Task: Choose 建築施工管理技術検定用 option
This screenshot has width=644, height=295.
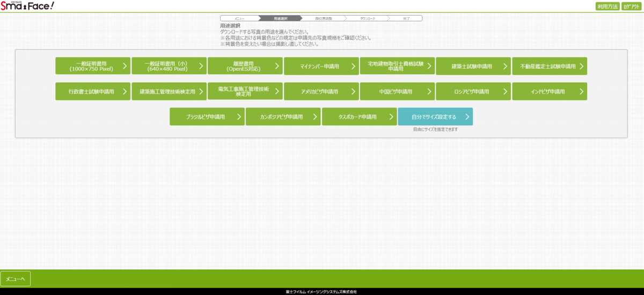Action: click(169, 91)
